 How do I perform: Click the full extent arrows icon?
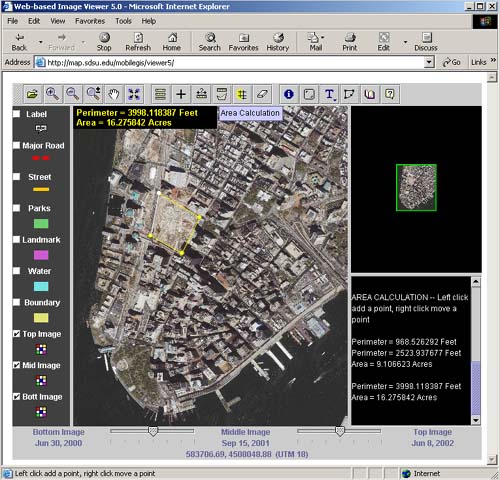tap(134, 94)
